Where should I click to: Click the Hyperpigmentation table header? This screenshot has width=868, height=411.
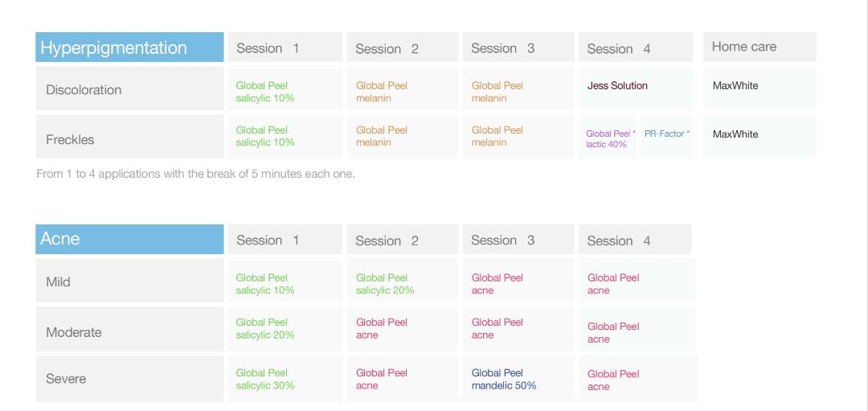[x=129, y=47]
